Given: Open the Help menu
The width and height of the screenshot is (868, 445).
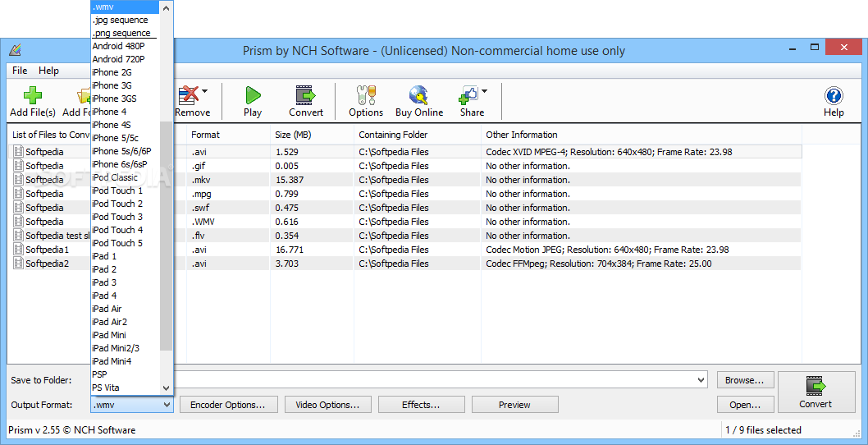Looking at the screenshot, I should [x=48, y=71].
